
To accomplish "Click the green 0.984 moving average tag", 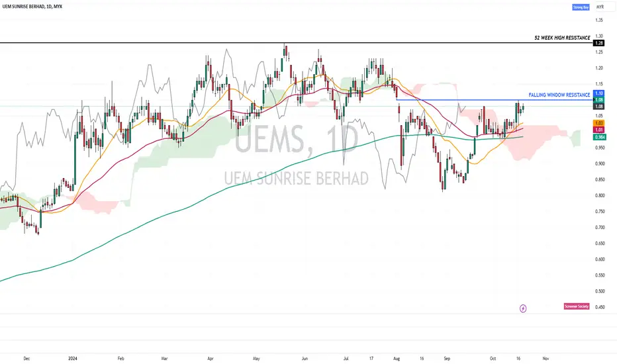I will [600, 137].
